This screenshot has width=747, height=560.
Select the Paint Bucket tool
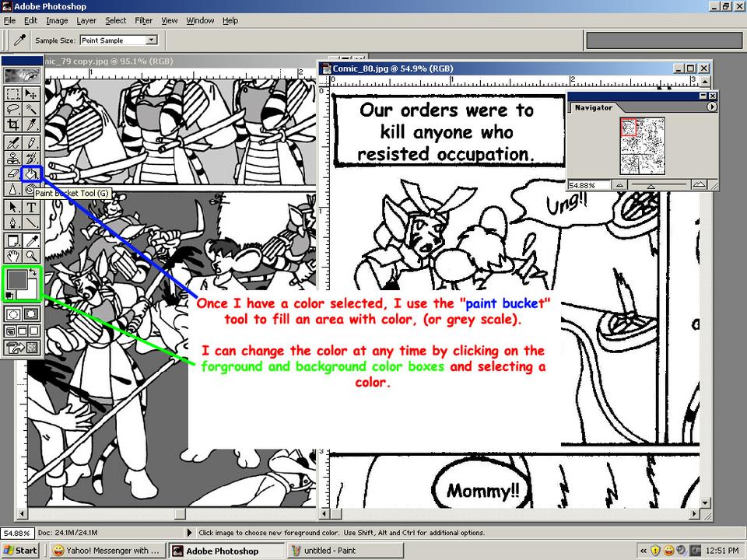(31, 173)
